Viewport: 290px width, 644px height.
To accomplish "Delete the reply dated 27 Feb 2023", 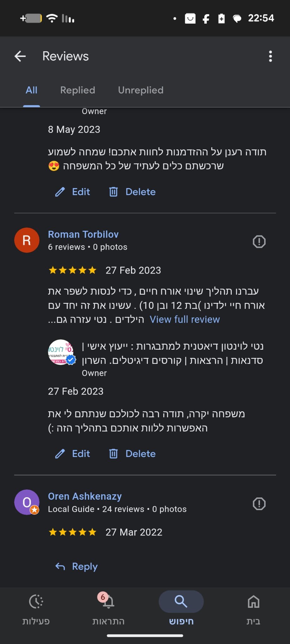I will pyautogui.click(x=133, y=454).
